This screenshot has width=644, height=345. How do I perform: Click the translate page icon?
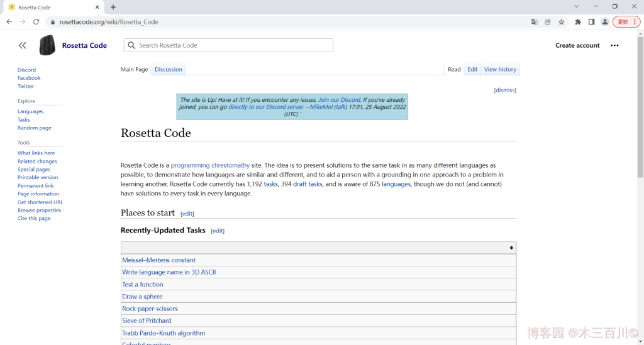point(535,22)
